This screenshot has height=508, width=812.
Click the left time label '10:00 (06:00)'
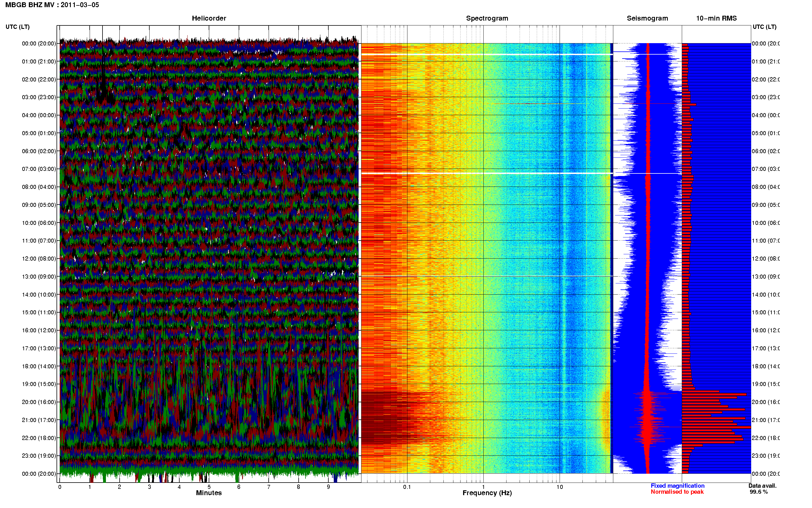[x=39, y=223]
